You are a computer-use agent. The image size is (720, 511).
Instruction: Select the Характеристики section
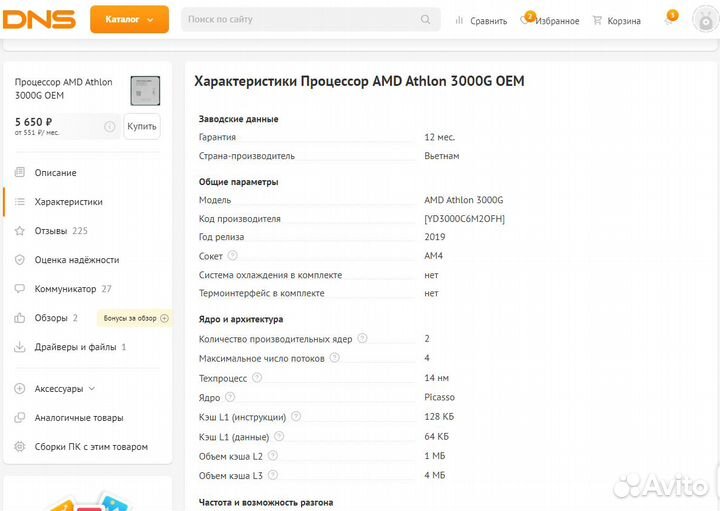point(68,202)
